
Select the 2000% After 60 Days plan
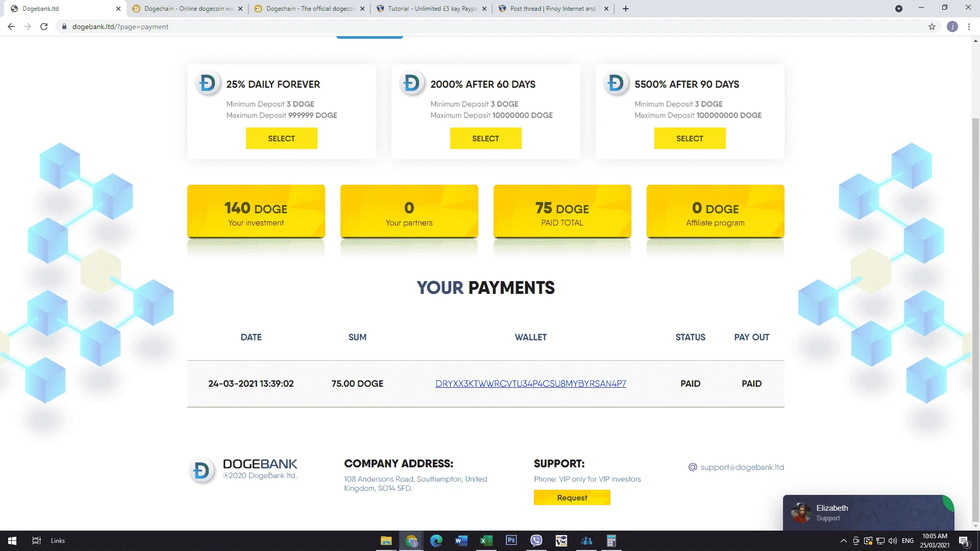[486, 138]
